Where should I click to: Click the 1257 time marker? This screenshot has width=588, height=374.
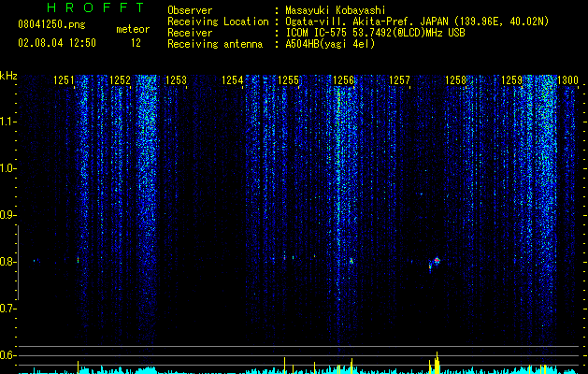point(400,79)
